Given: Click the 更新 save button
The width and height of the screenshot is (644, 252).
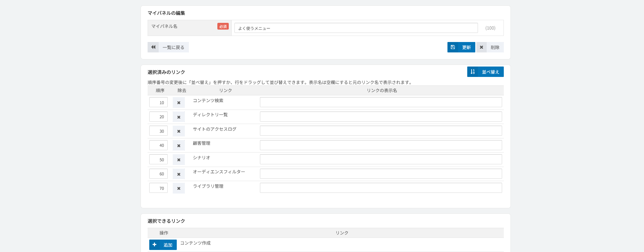Looking at the screenshot, I should click(461, 47).
